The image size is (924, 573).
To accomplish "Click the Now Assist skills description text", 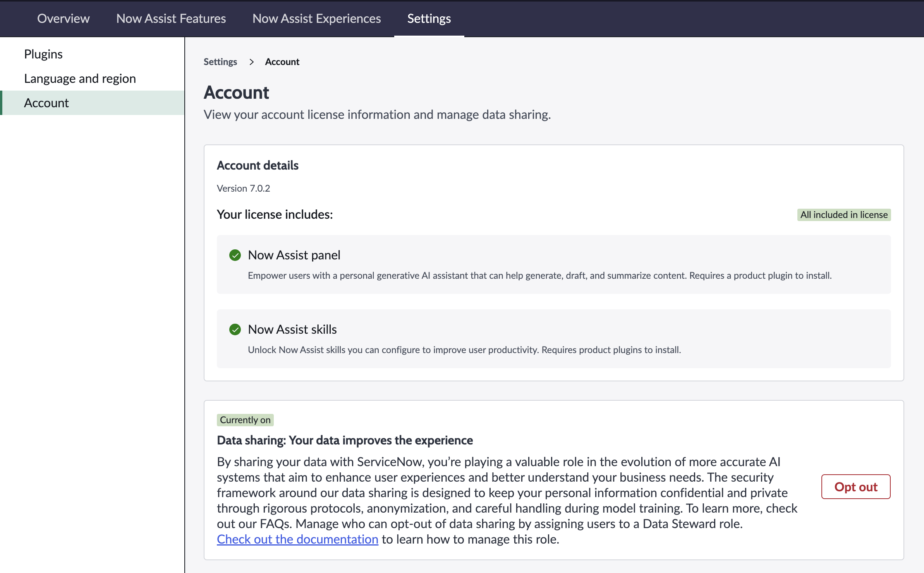I will click(x=464, y=350).
